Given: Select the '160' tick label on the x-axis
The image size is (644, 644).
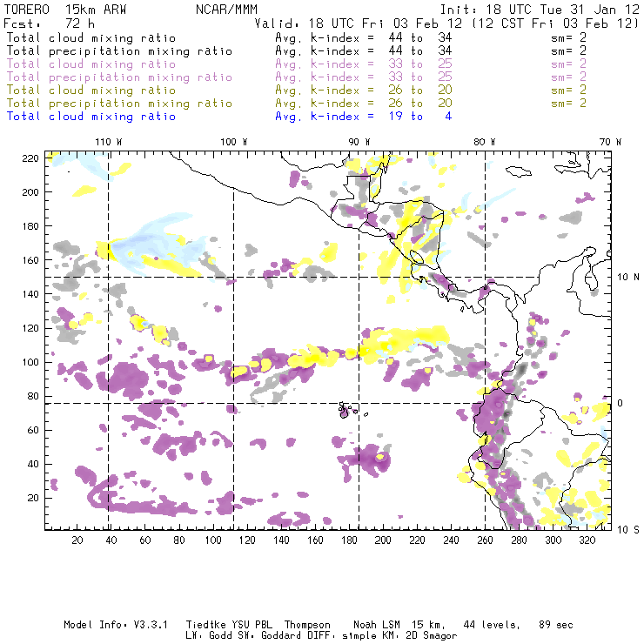Looking at the screenshot, I should tap(315, 540).
